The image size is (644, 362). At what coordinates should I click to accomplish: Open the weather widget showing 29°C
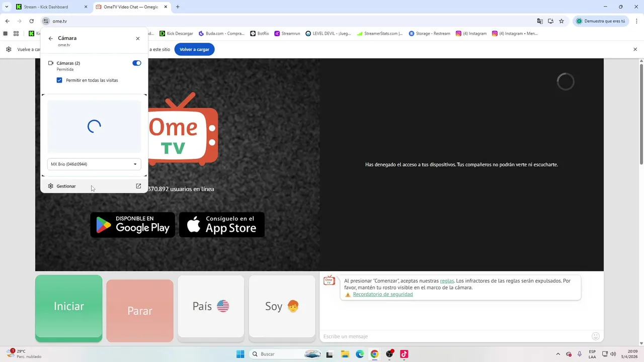click(x=24, y=354)
